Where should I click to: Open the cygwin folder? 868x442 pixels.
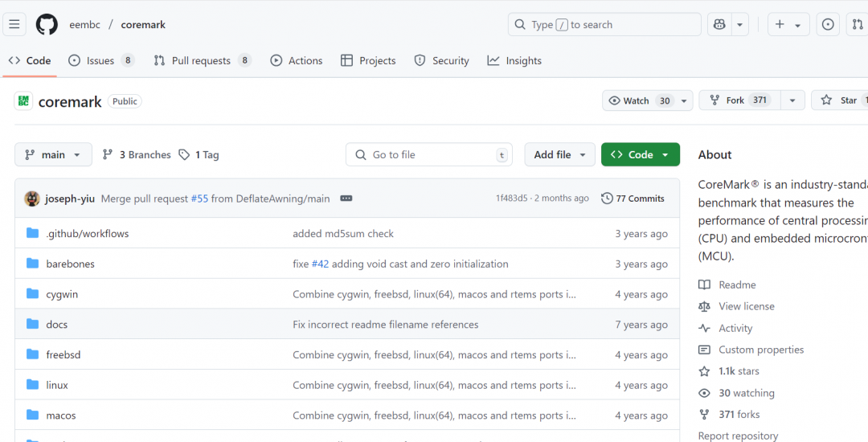(x=62, y=294)
